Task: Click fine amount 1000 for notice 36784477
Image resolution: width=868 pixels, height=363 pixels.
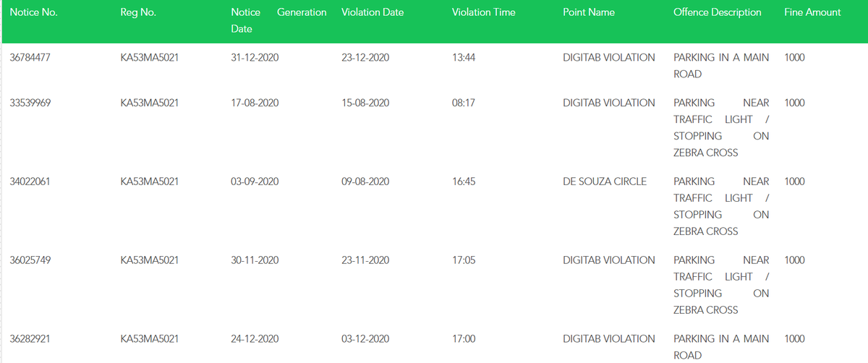Action: point(794,57)
